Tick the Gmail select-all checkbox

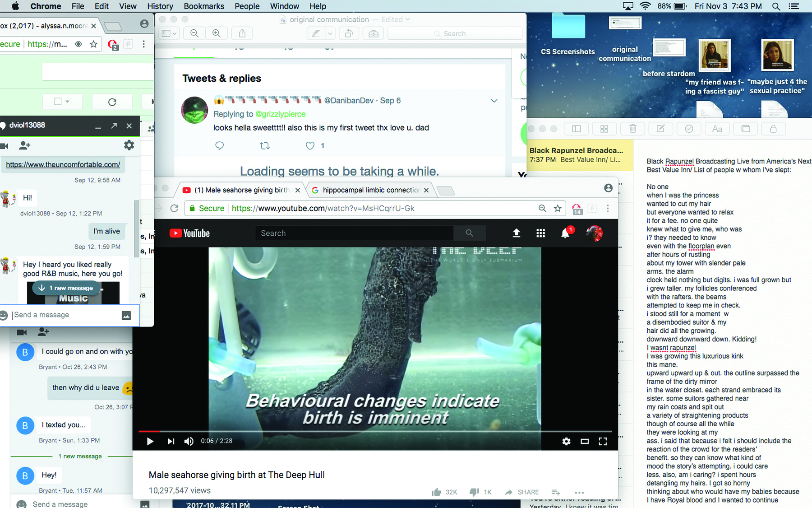tap(58, 102)
